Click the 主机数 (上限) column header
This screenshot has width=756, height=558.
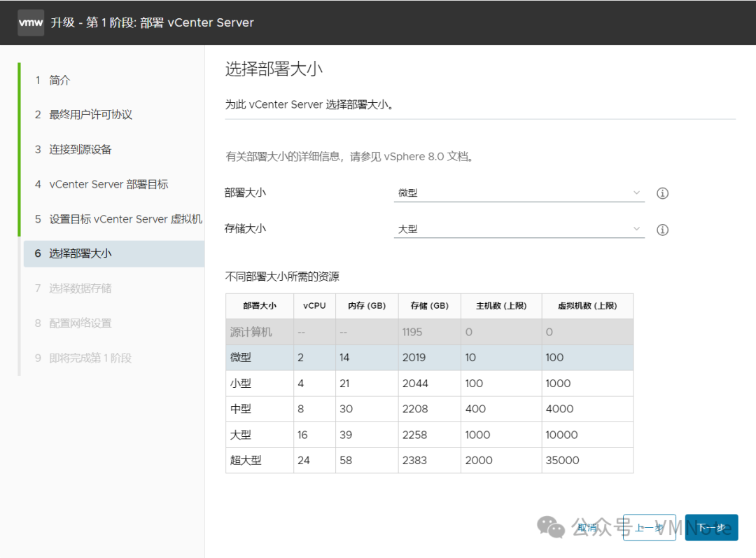501,306
